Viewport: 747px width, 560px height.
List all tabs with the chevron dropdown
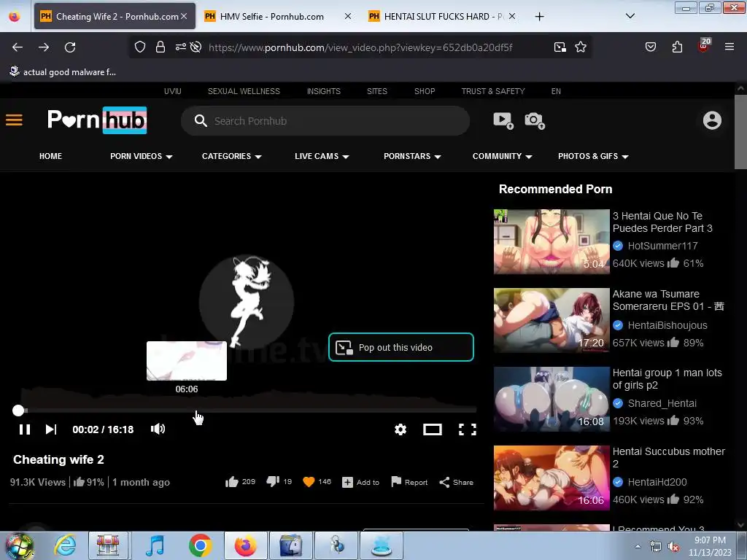(630, 16)
